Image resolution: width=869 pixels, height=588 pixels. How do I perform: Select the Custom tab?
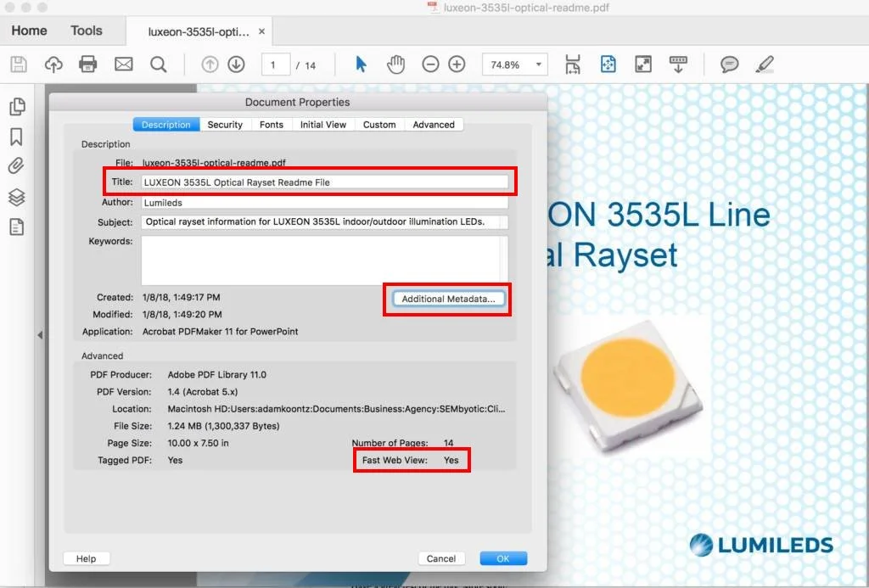(x=379, y=125)
